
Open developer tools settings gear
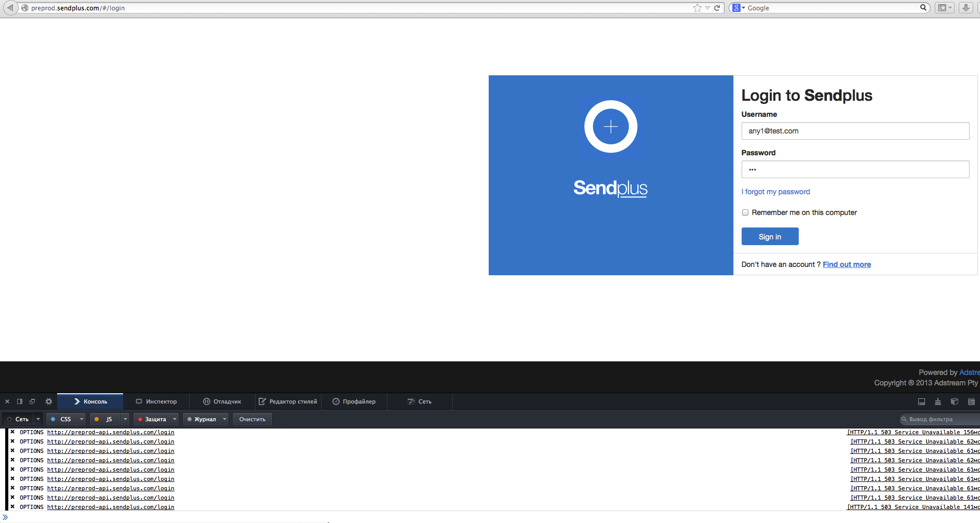coord(49,401)
